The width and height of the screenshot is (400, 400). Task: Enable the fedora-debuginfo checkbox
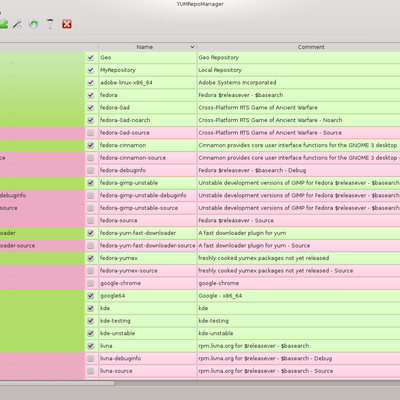pyautogui.click(x=90, y=170)
